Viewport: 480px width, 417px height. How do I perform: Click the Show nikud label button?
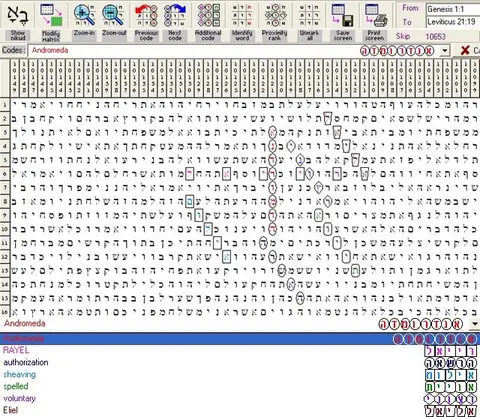pos(18,36)
